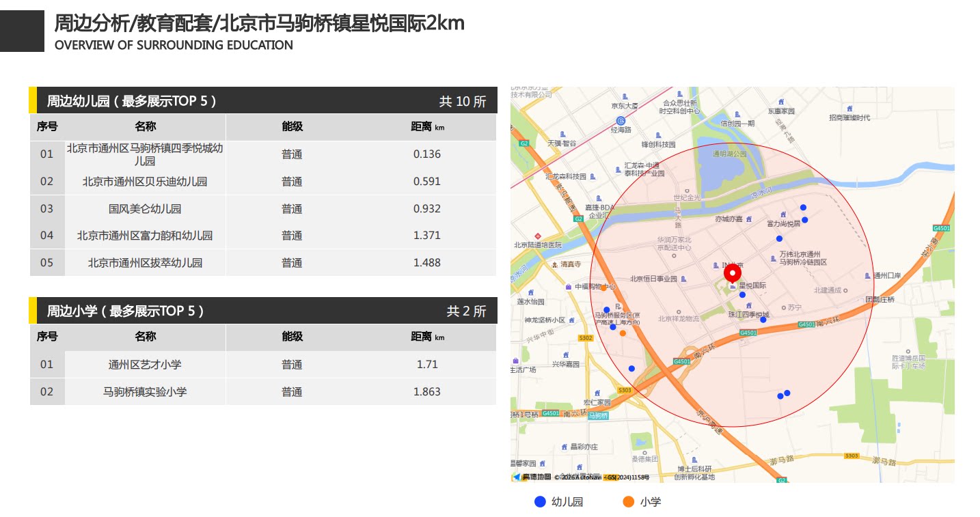The width and height of the screenshot is (980, 517).
Task: Select orange school dot overlapping 中福购物中心 label
Action: 603,288
